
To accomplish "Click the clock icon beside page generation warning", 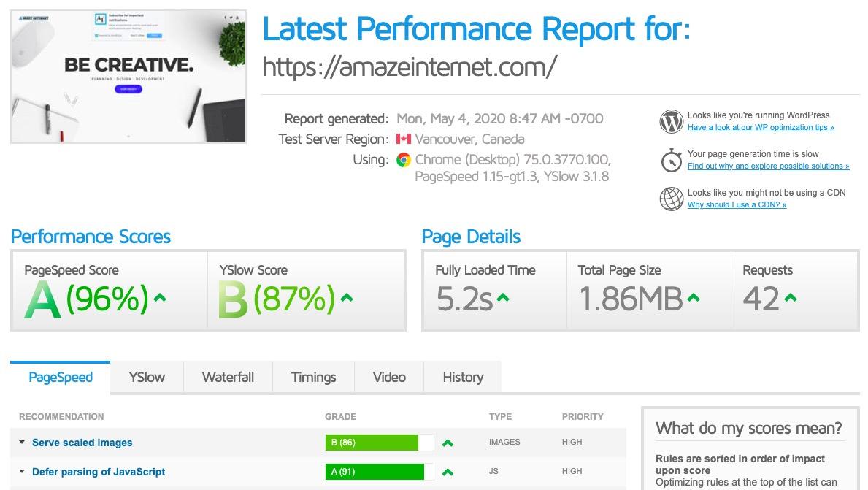I will (x=671, y=160).
